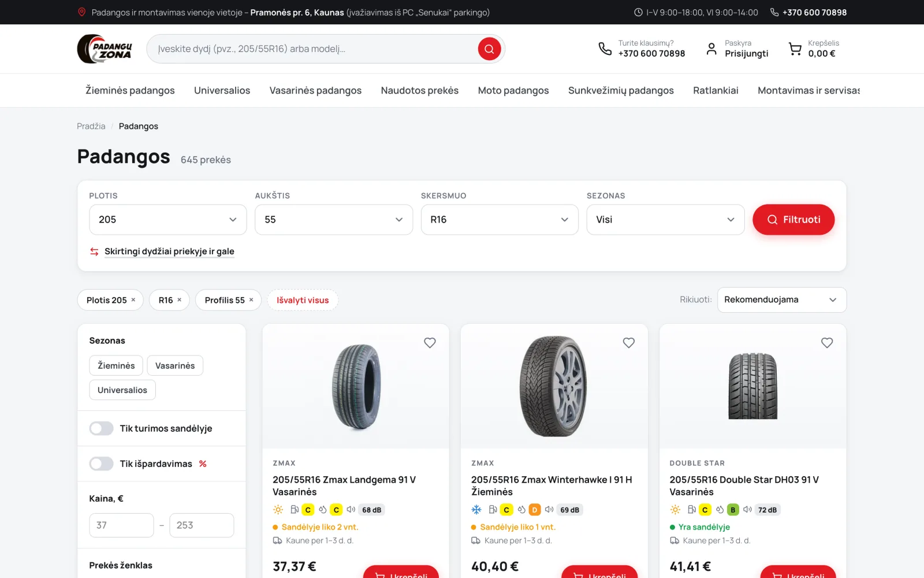
Task: Open Plotis dropdown showing 205
Action: click(x=168, y=220)
